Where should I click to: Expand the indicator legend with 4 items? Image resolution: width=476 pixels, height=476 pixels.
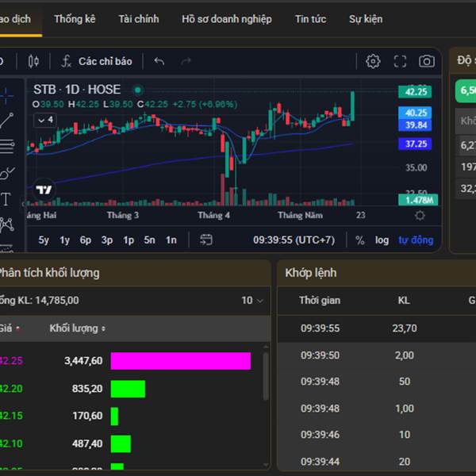click(45, 121)
